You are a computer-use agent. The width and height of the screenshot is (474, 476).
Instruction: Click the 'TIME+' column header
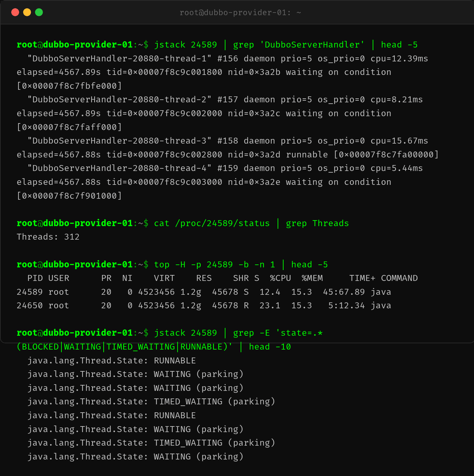[x=362, y=278]
